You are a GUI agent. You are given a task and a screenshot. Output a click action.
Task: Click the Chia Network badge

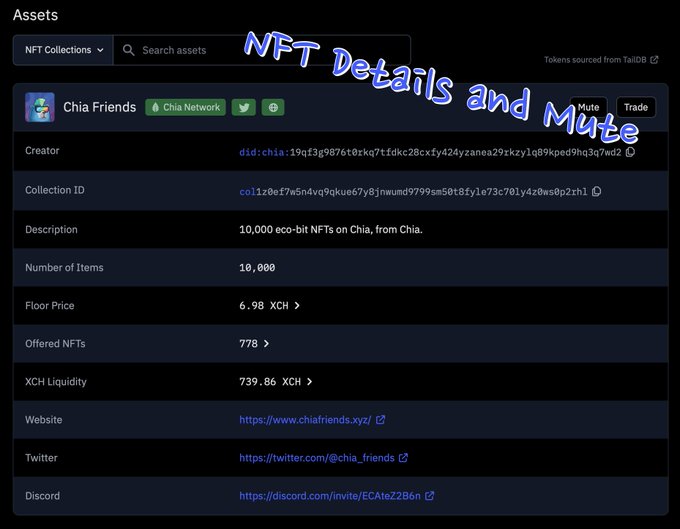point(186,107)
